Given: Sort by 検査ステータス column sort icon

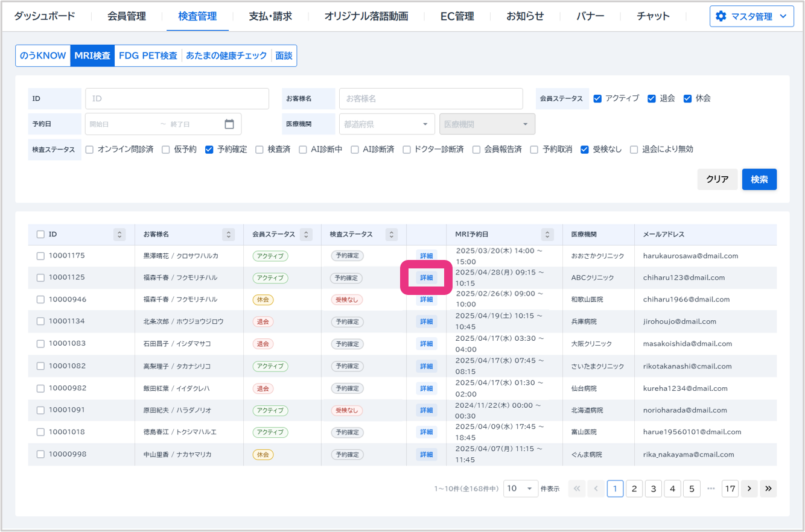Looking at the screenshot, I should click(x=392, y=235).
